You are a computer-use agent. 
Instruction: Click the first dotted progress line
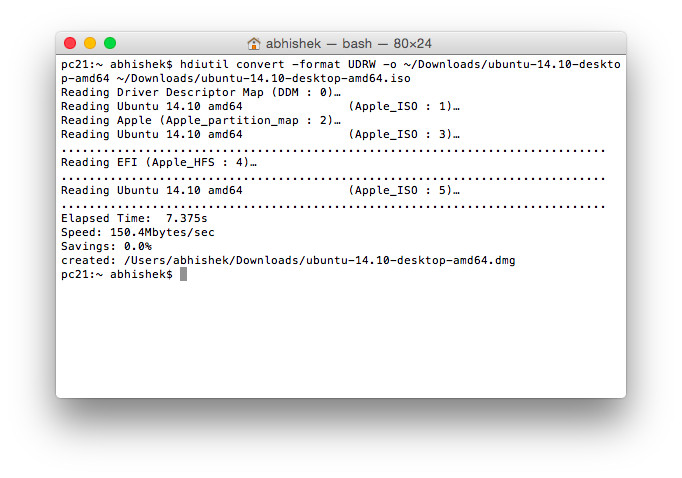click(333, 148)
